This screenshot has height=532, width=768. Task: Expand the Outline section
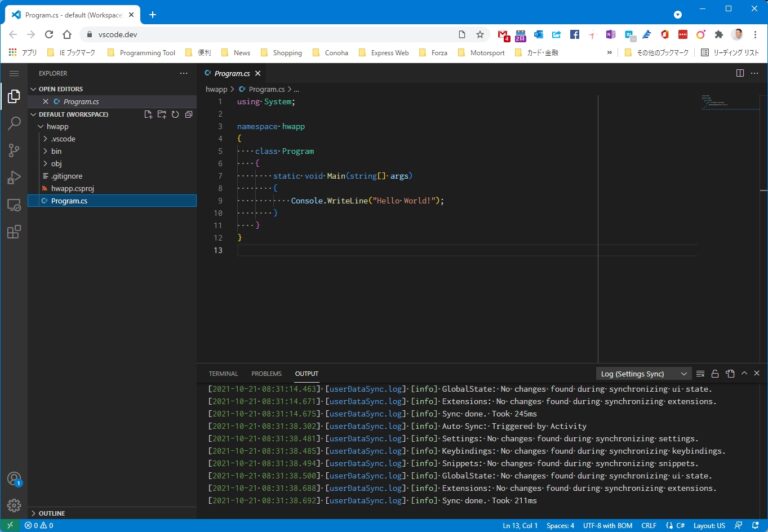click(113, 513)
